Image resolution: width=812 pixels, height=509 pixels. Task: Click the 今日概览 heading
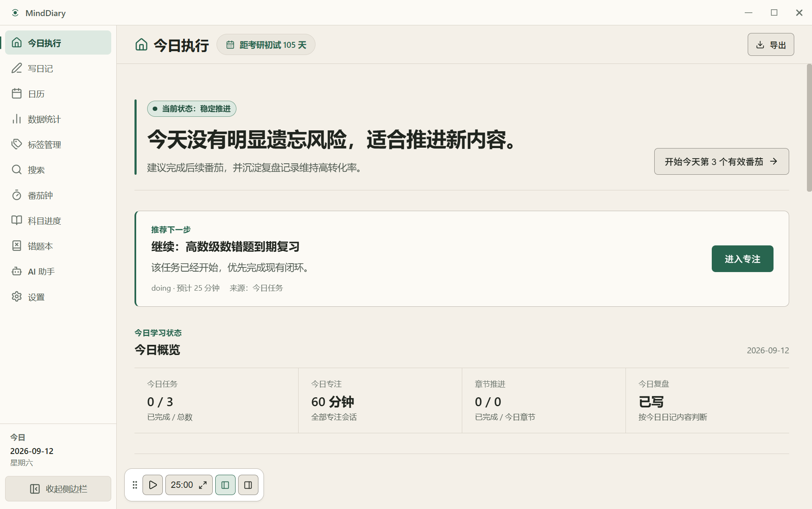[157, 350]
